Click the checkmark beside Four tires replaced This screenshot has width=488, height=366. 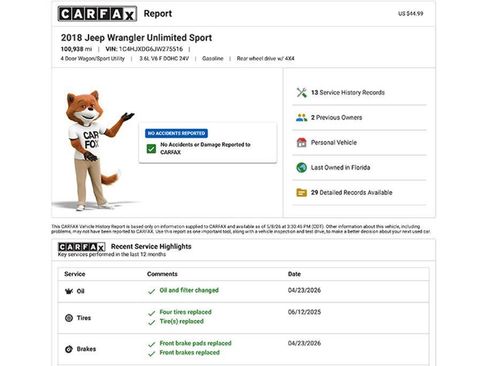pyautogui.click(x=152, y=313)
